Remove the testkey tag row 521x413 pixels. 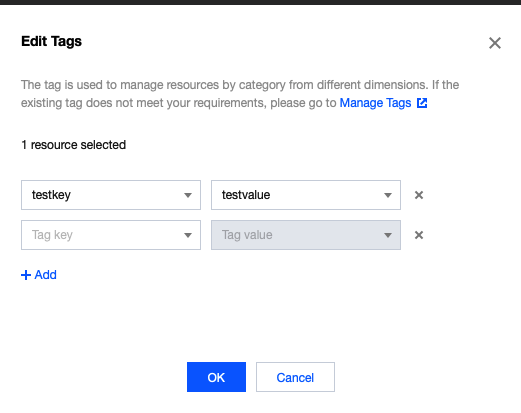pos(419,195)
